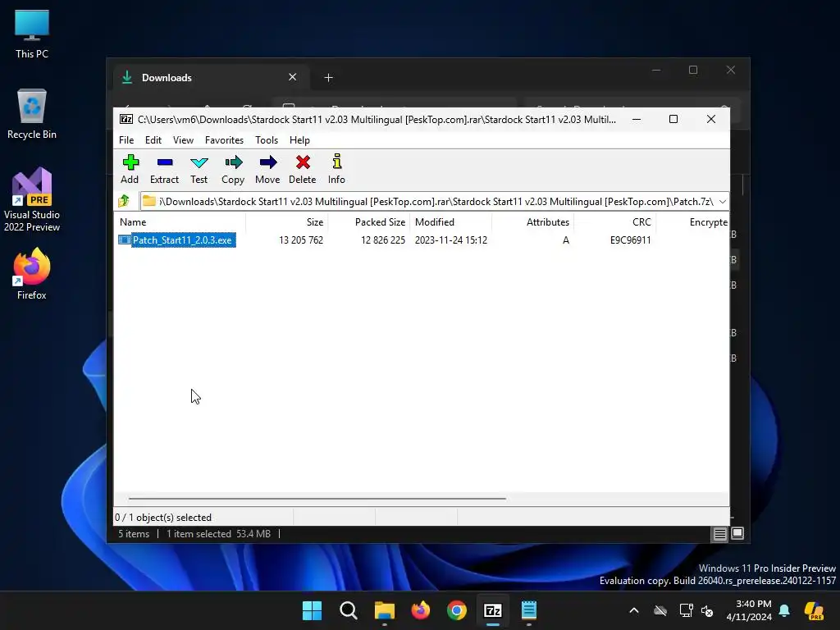Sort by the CRC column header
This screenshot has height=630, width=840.
coord(615,221)
